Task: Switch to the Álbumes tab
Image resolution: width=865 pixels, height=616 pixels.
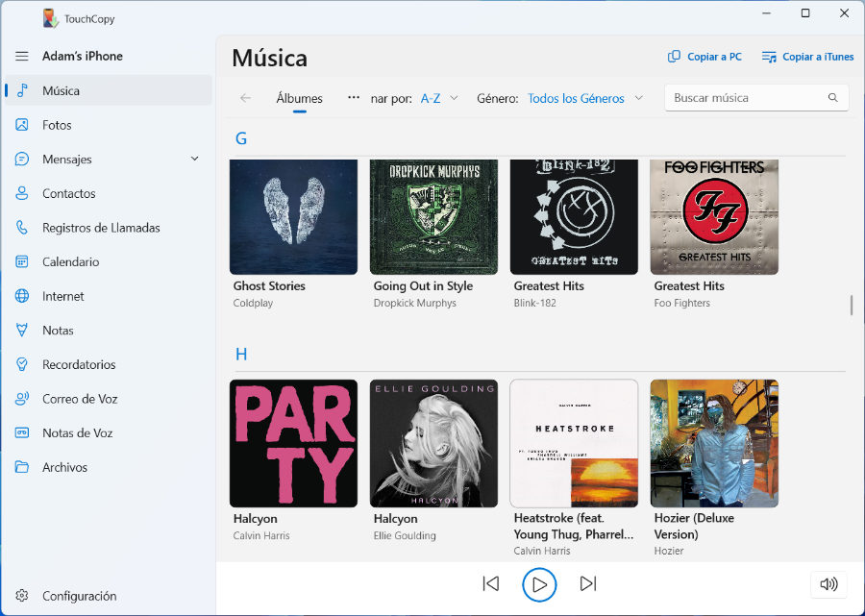Action: pos(300,99)
